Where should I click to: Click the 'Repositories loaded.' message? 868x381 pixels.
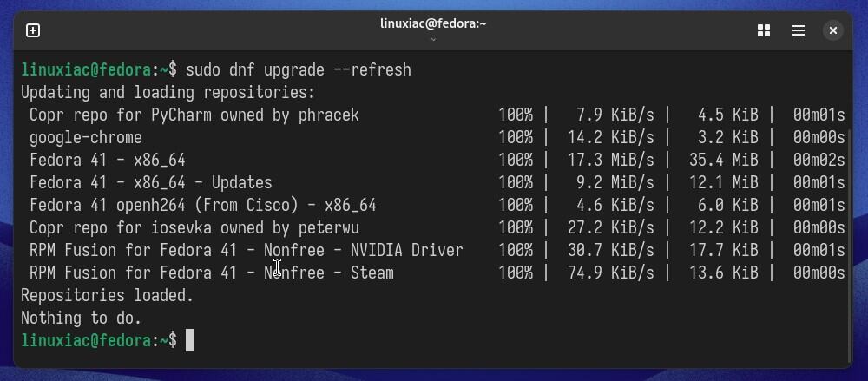pyautogui.click(x=108, y=295)
